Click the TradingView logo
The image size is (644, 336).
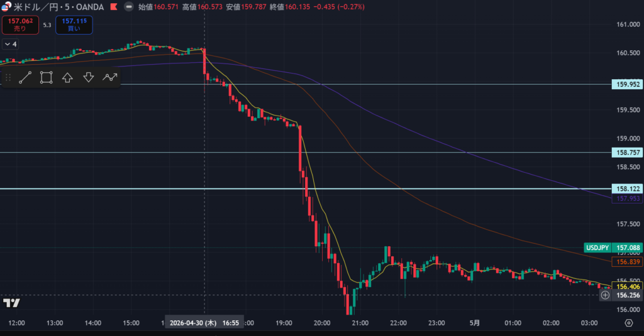11,303
